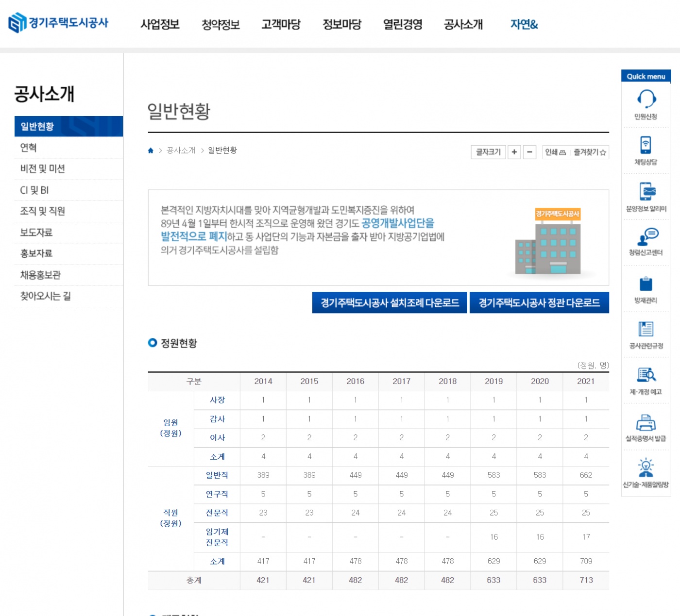Click the 민원신청 headset icon
This screenshot has width=680, height=616.
tap(646, 99)
